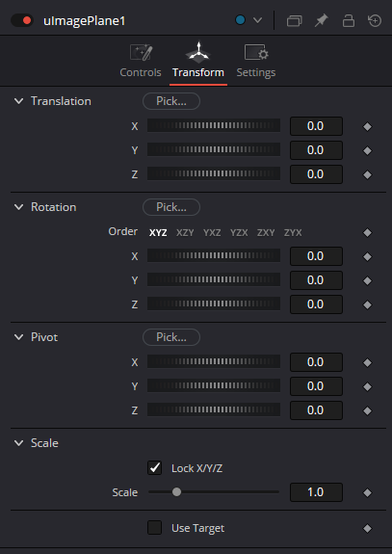Click Pick button for Translation
Image resolution: width=392 pixels, height=554 pixels.
(171, 101)
